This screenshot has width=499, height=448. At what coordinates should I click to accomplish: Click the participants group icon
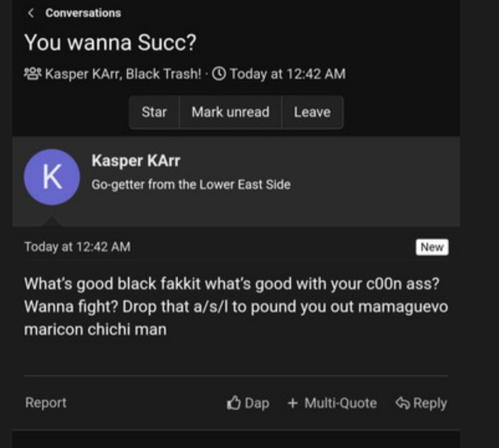coord(32,74)
